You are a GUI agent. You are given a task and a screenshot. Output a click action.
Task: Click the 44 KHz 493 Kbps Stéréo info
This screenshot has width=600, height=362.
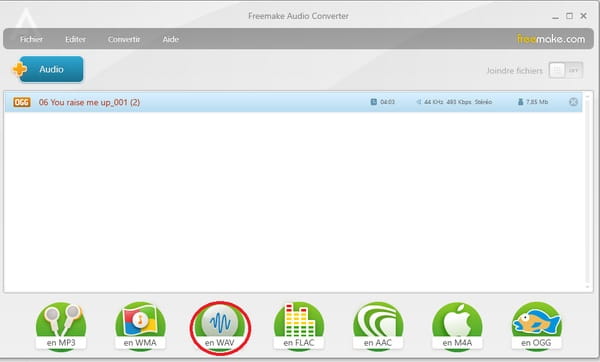458,102
